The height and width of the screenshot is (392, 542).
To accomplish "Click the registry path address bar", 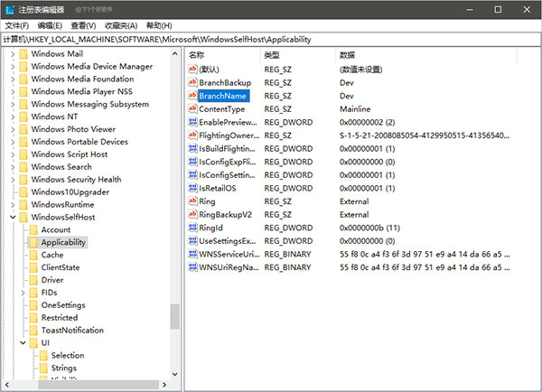I will (271, 40).
